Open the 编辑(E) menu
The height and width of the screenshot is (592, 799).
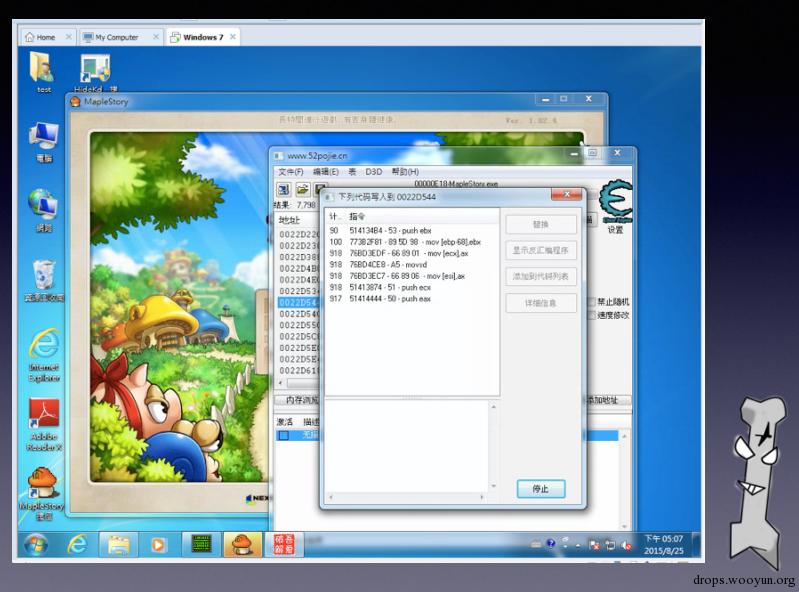pyautogui.click(x=325, y=172)
